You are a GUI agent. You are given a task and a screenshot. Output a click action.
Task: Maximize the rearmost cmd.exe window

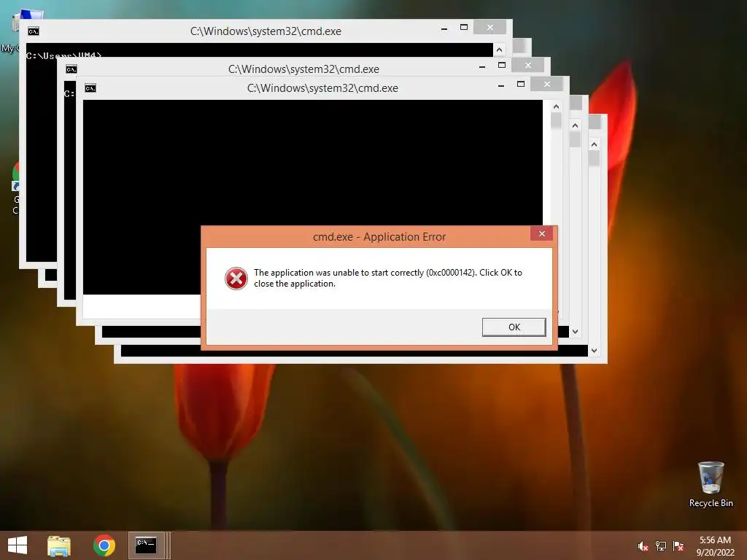pyautogui.click(x=463, y=28)
